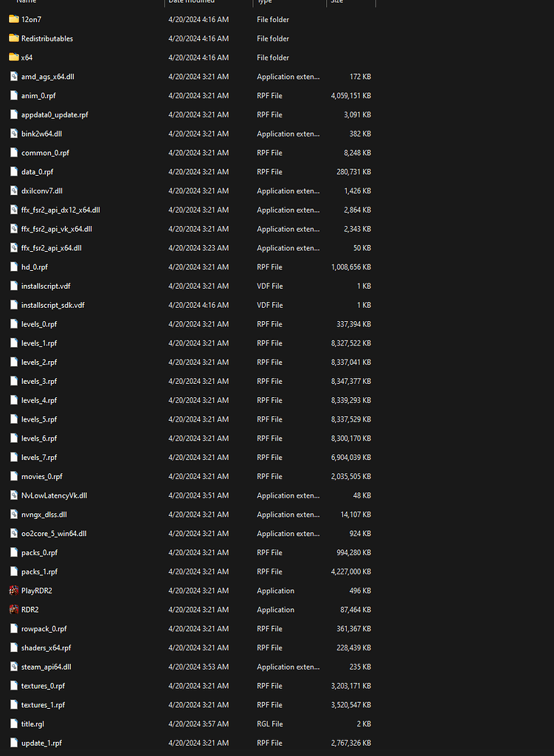
Task: Click the PlayRDR2 executable icon
Action: pos(13,590)
